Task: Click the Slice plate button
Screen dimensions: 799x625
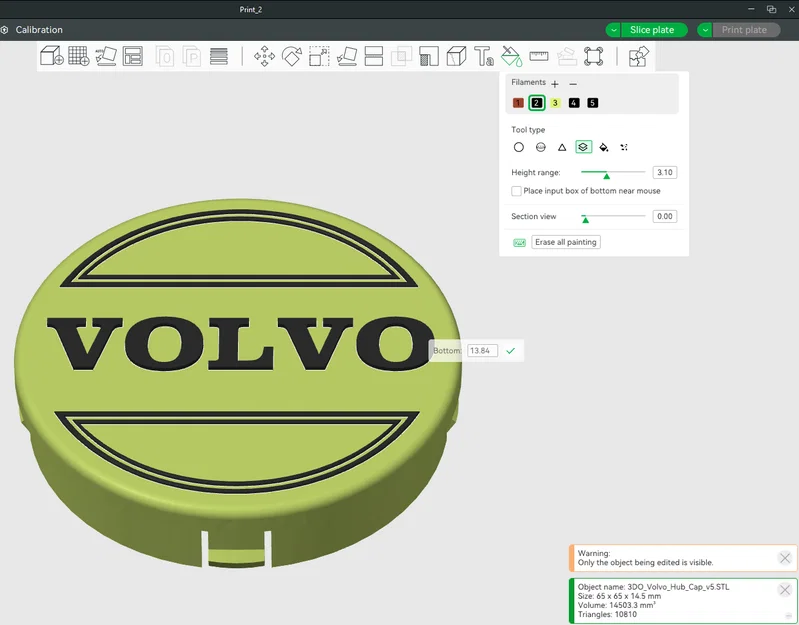Action: [x=654, y=30]
